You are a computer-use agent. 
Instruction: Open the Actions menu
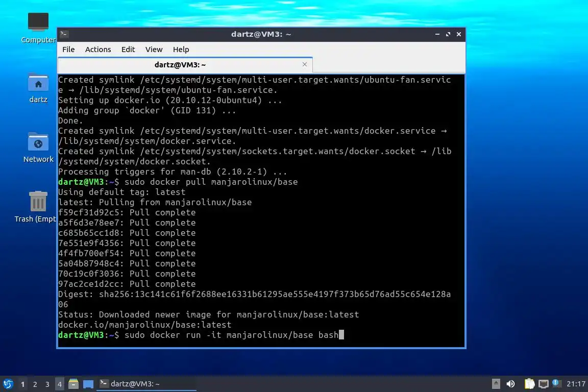[x=98, y=50]
